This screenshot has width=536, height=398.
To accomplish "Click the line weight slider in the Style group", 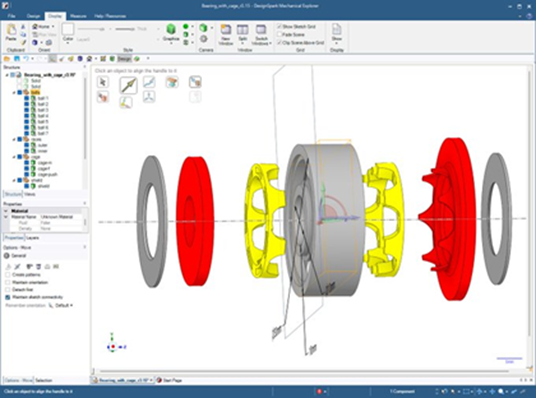I will (125, 29).
